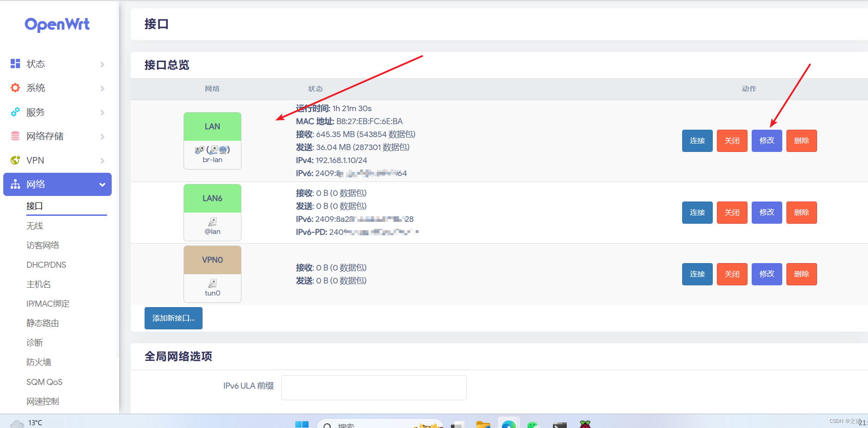The image size is (868, 428).
Task: Open the 状态 sidebar menu
Action: 57,64
